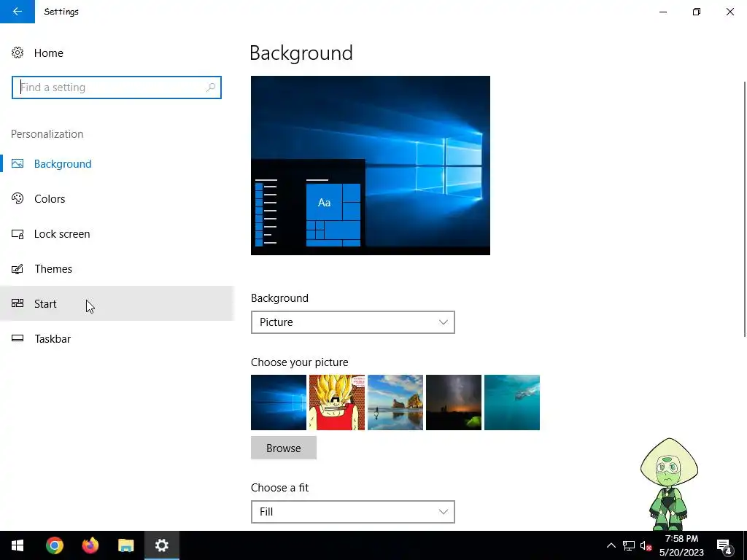Show hidden system tray icons
Screen dimensions: 747x560
[611, 545]
